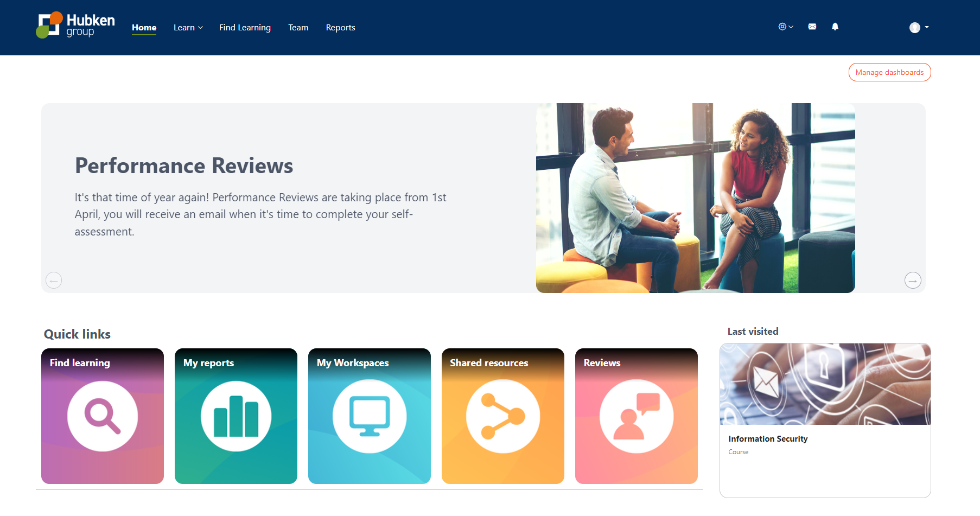Expand the Learn dropdown menu
This screenshot has height=516, width=980.
pyautogui.click(x=188, y=27)
